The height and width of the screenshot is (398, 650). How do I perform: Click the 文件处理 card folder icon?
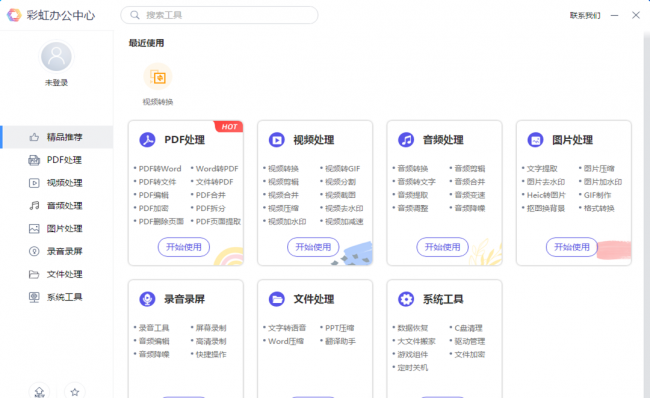click(276, 299)
